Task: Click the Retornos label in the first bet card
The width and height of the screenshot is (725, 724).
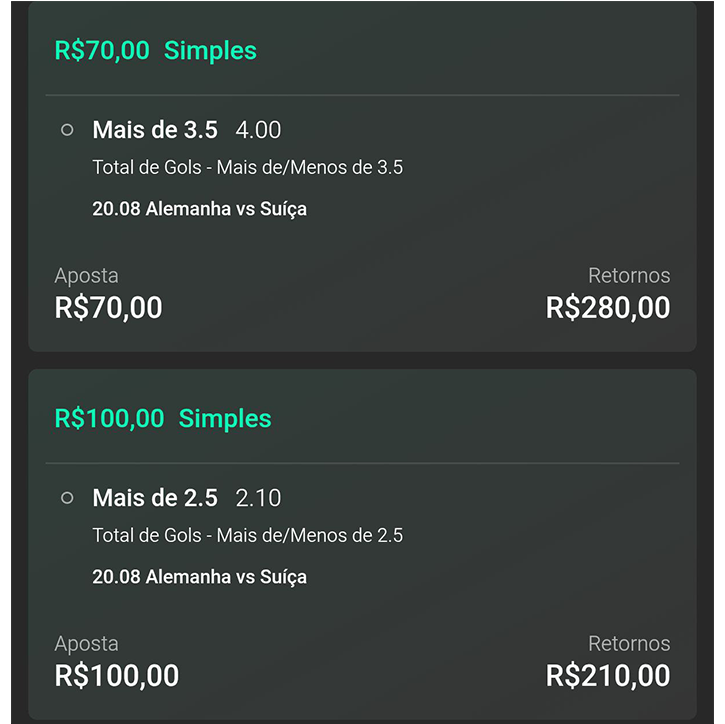Action: (629, 276)
